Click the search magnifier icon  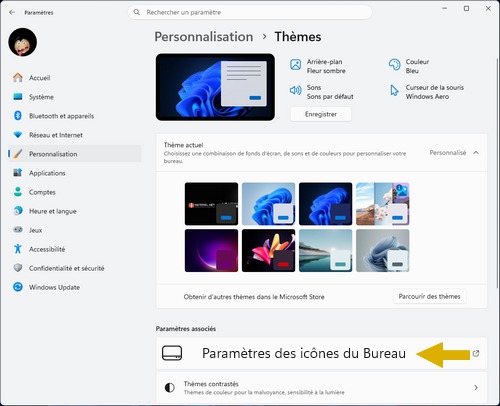(x=137, y=12)
